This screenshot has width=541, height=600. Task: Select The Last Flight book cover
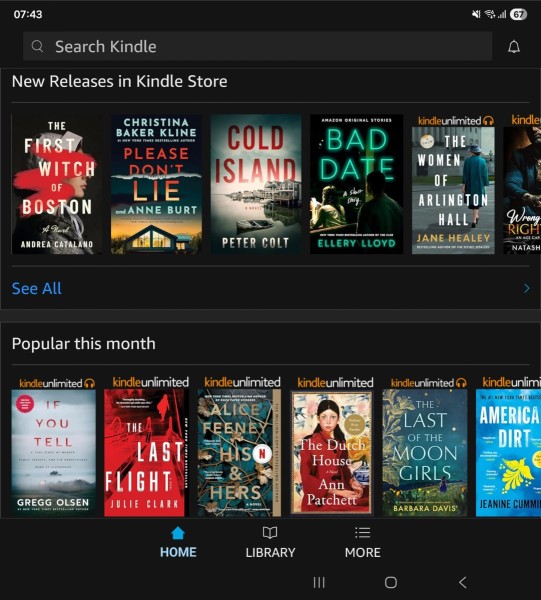coord(147,453)
